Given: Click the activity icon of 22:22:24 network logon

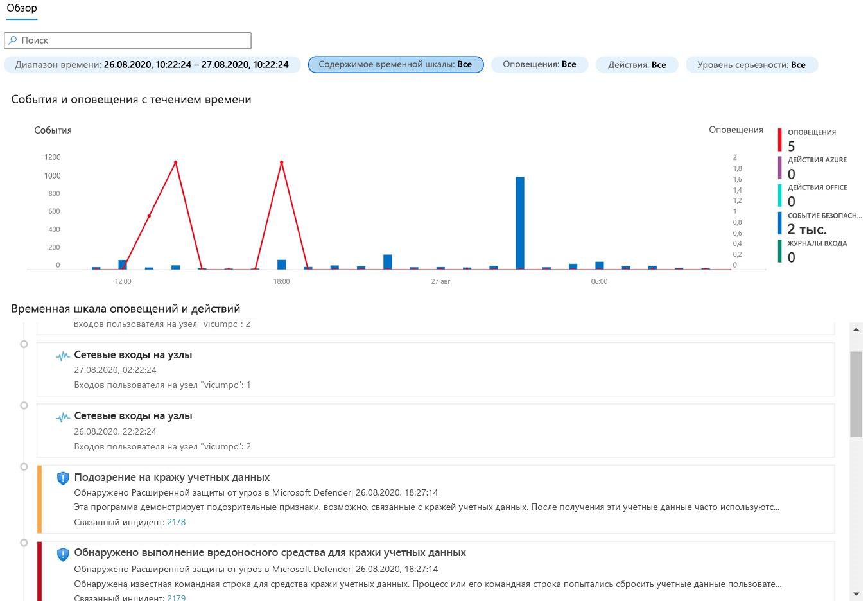Looking at the screenshot, I should coord(63,417).
